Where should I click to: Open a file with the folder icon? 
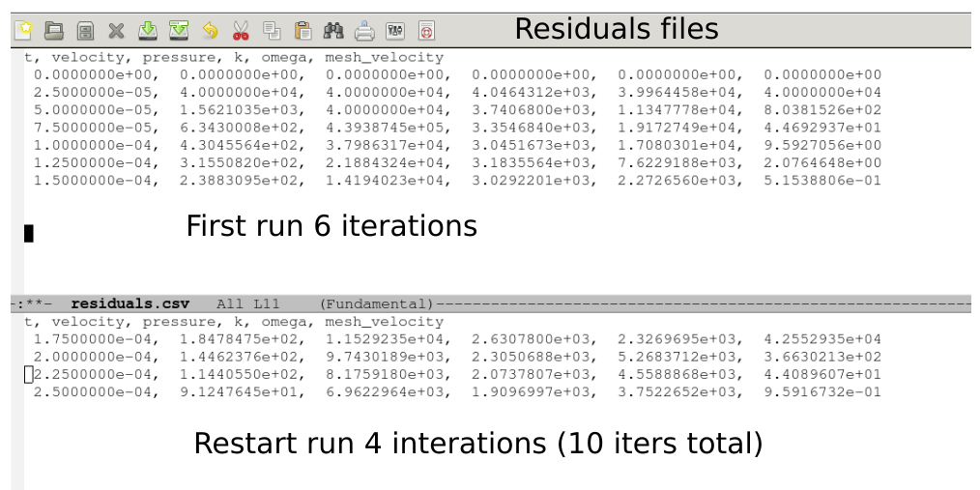pos(53,31)
